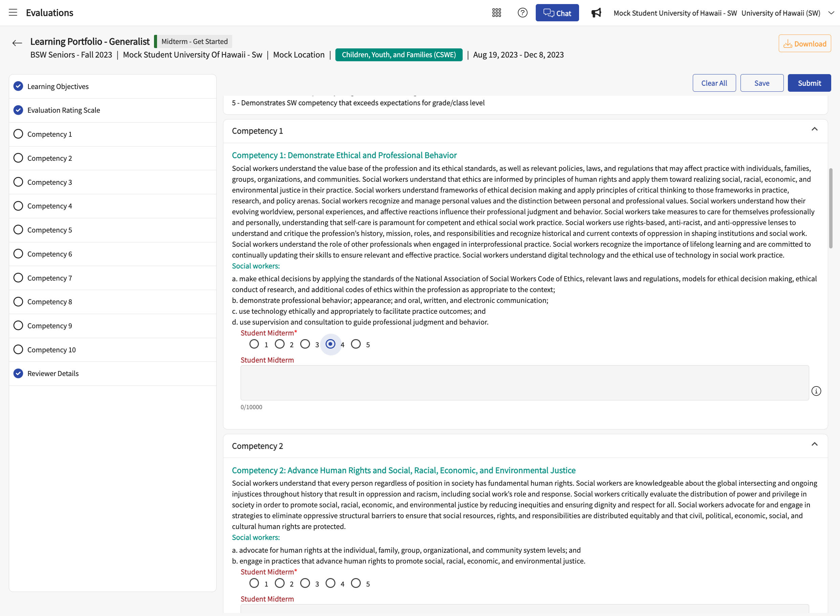
Task: Open Reviewer Details in sidebar
Action: [113, 373]
